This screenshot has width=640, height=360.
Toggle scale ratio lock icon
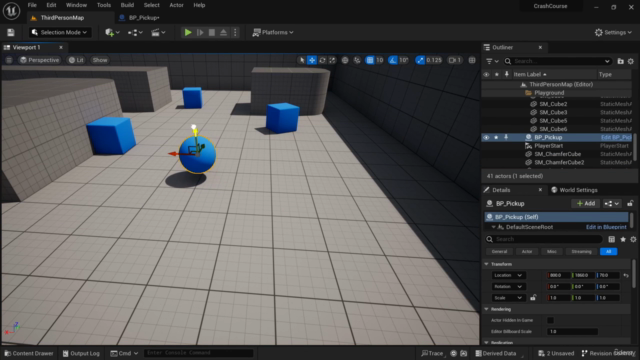[x=533, y=298]
